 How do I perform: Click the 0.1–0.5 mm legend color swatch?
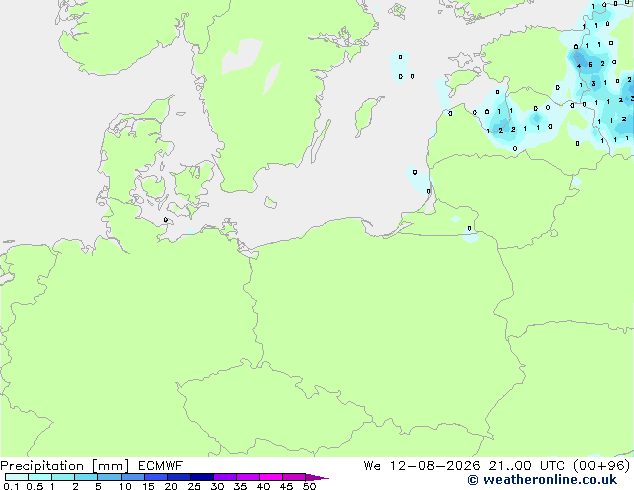(17, 477)
